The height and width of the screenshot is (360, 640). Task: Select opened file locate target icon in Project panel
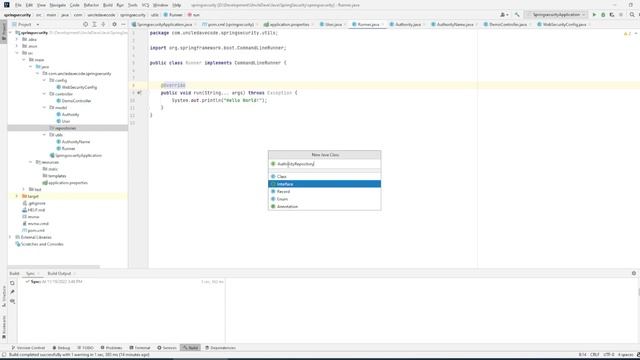85,24
